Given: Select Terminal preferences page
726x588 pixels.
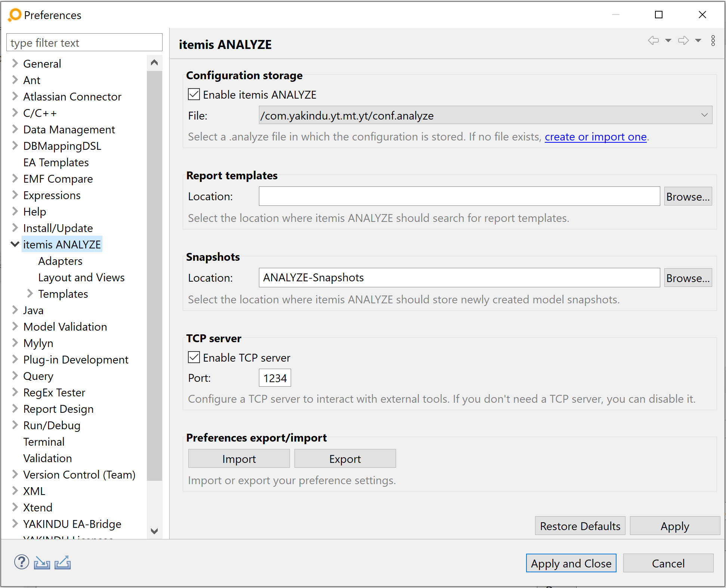Looking at the screenshot, I should 44,442.
